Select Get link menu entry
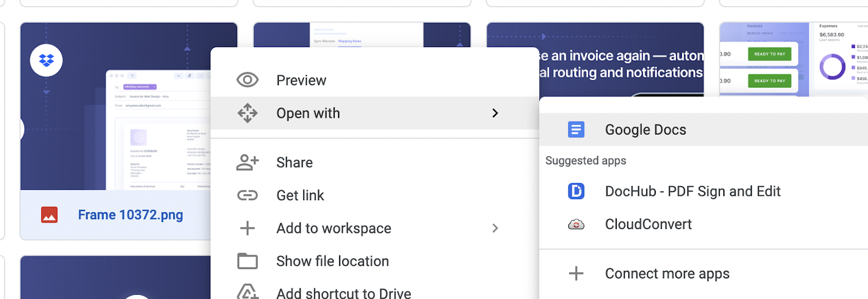Viewport: 868px width, 299px height. point(375,195)
